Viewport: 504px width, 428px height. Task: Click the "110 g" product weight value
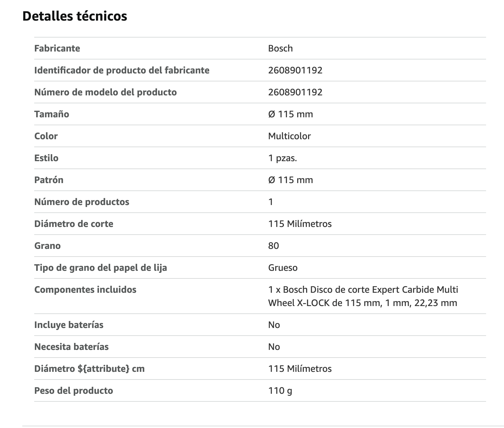[280, 390]
